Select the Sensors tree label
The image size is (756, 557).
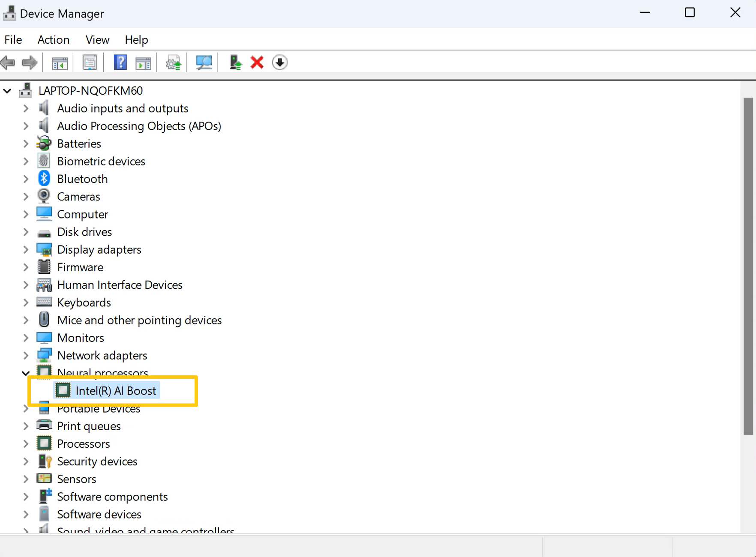tap(76, 479)
